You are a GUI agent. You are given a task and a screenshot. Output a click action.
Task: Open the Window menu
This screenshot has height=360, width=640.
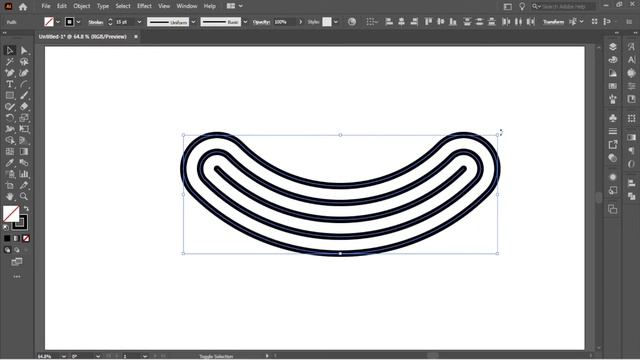pyautogui.click(x=187, y=6)
